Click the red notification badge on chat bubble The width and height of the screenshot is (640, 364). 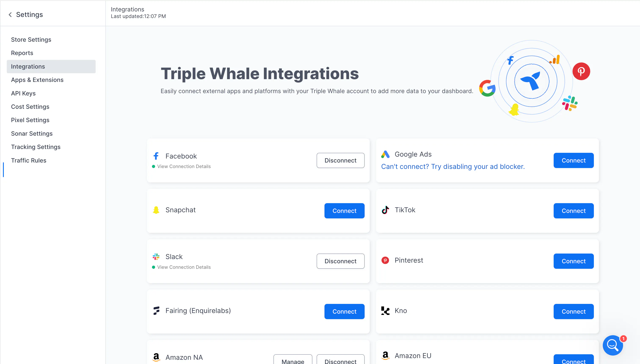623,339
